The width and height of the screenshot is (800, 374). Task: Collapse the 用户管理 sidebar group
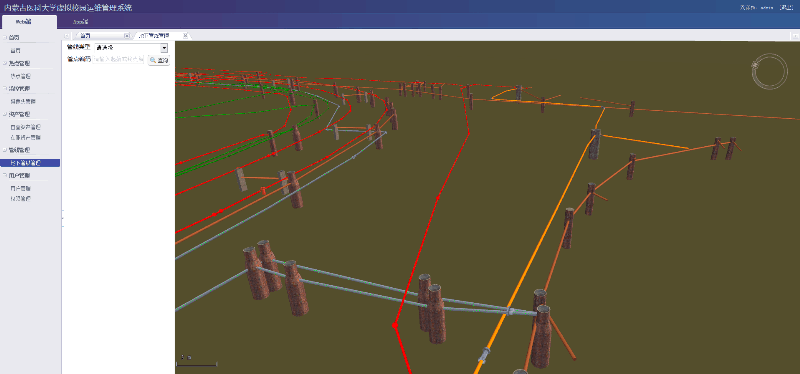click(5, 175)
